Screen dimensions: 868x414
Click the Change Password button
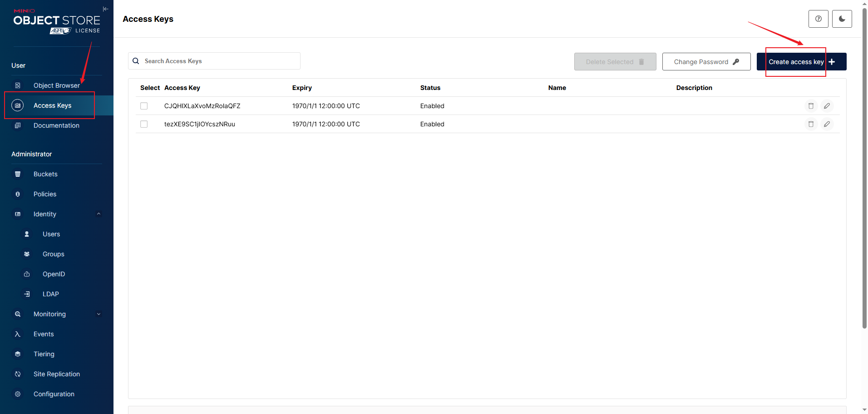[706, 62]
